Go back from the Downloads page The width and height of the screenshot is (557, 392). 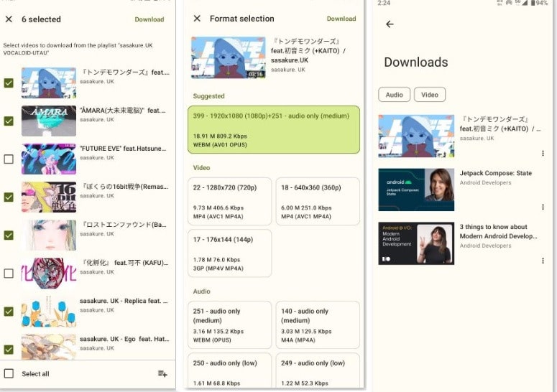(390, 24)
